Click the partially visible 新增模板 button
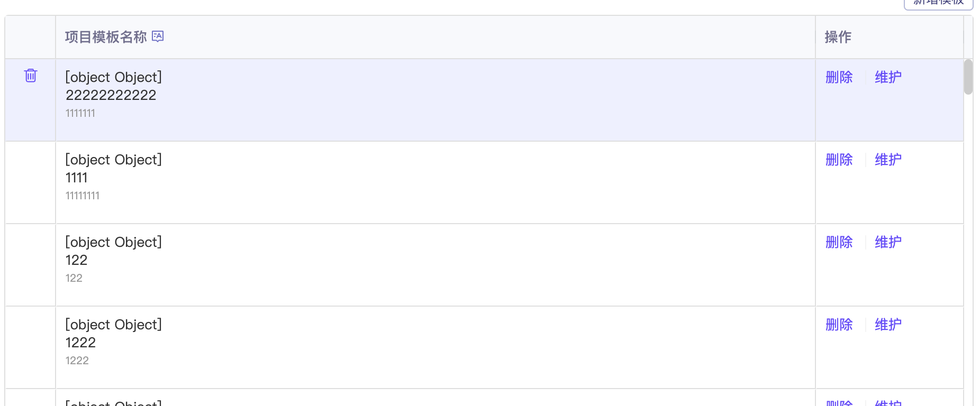 tap(938, 3)
